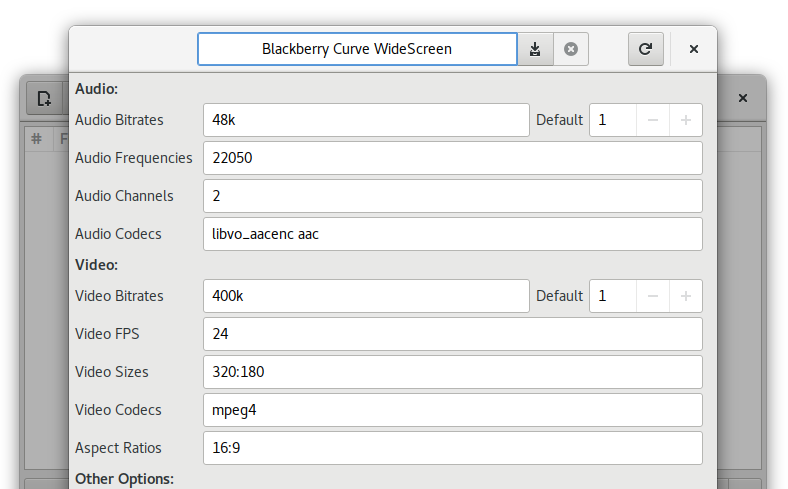Click the Audio Codecs field libvo_aacenc aac
This screenshot has width=788, height=489.
[453, 234]
